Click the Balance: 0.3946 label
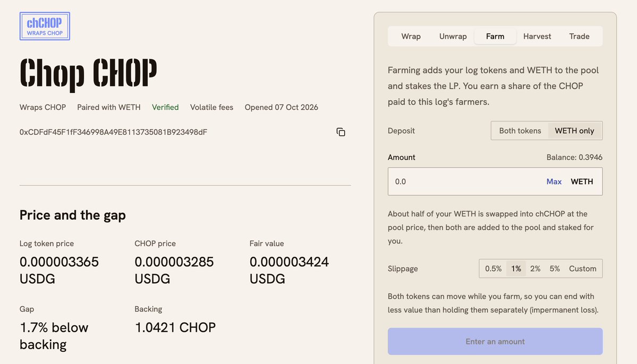This screenshot has height=364, width=637. [574, 157]
